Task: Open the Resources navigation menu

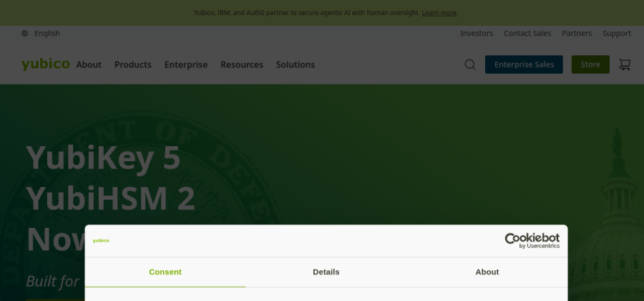Action: click(x=242, y=64)
